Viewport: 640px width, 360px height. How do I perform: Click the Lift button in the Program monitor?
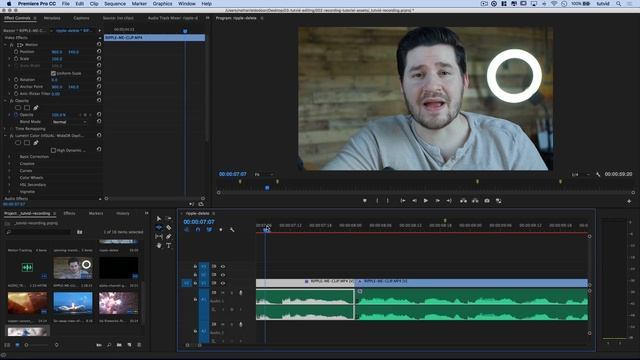tap(463, 201)
